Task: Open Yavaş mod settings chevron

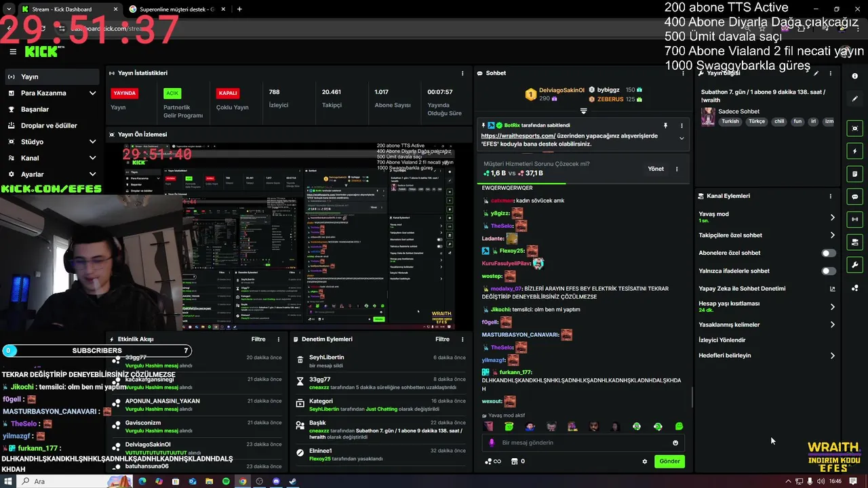Action: pos(832,218)
